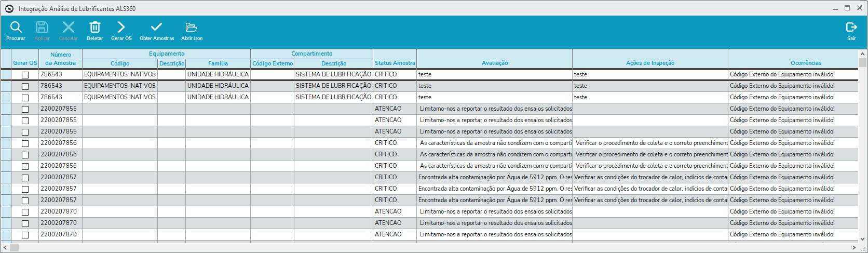Click horizontal scrollbar left arrow

pos(5,247)
